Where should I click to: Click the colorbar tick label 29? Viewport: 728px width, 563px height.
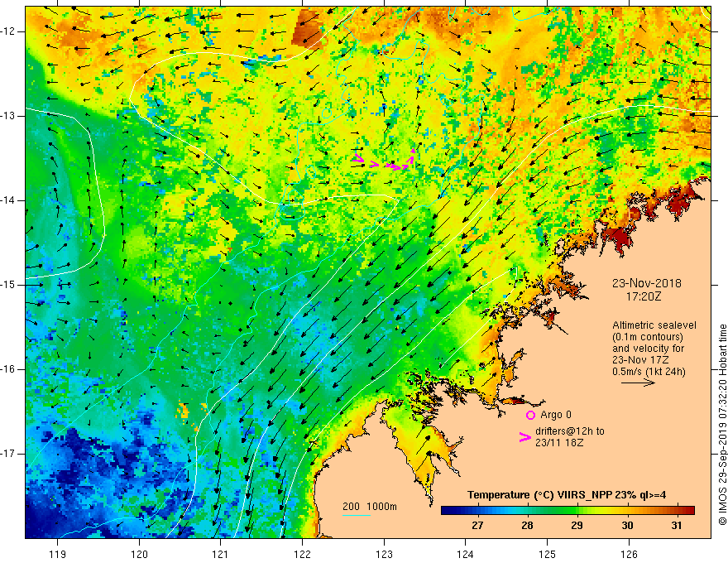pos(577,526)
